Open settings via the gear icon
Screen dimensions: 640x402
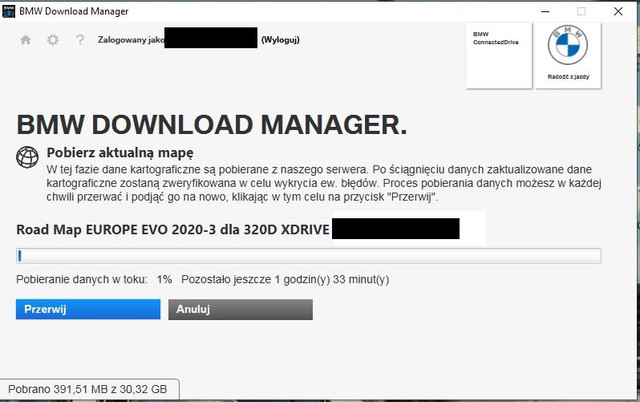53,40
